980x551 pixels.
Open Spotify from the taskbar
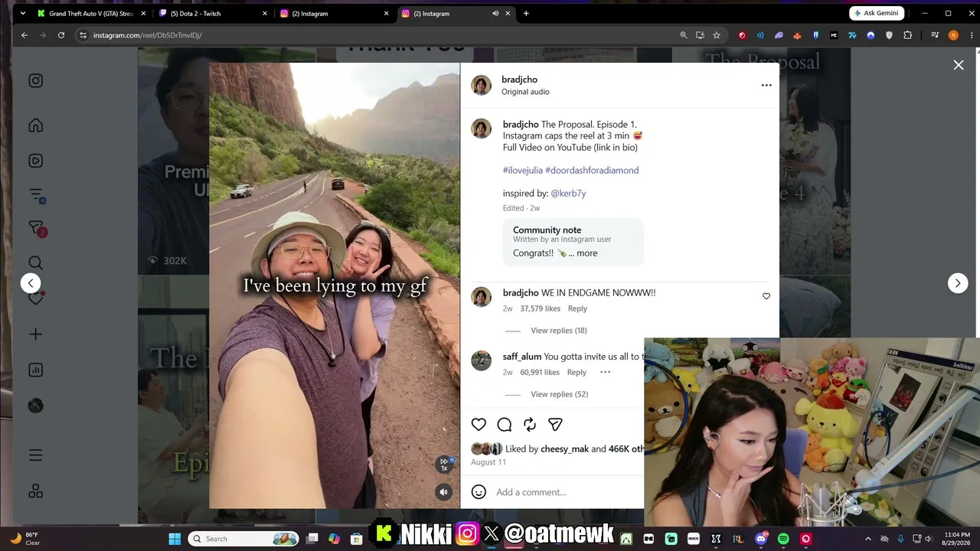click(783, 539)
